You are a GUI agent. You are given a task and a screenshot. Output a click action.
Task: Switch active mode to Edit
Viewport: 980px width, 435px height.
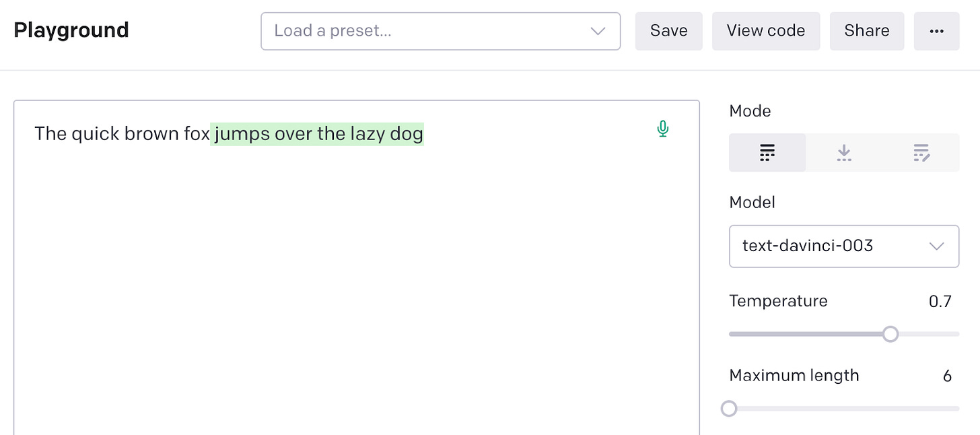921,152
